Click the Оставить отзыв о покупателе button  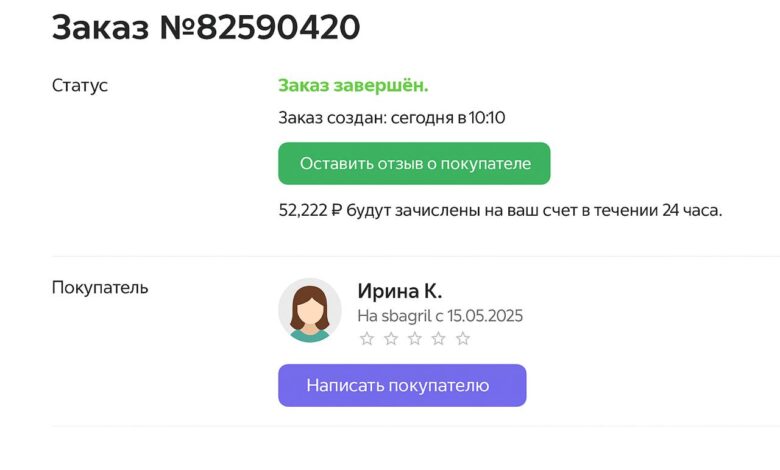(414, 164)
